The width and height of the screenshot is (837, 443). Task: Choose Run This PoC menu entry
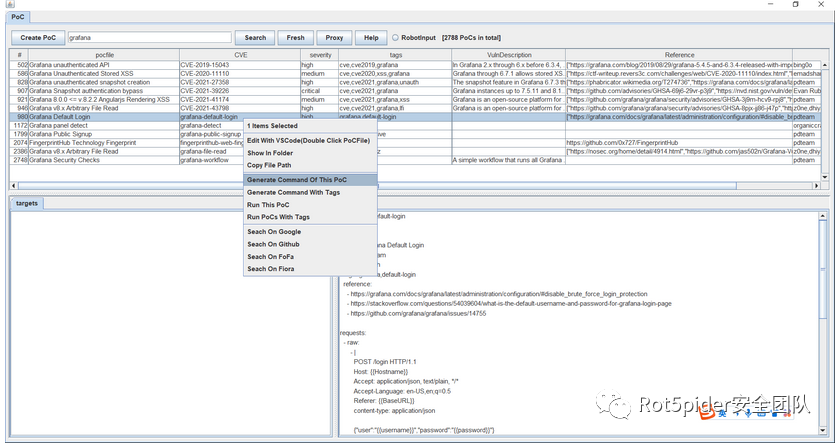pyautogui.click(x=309, y=204)
